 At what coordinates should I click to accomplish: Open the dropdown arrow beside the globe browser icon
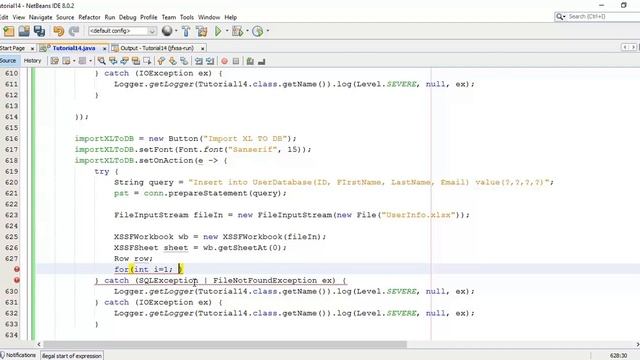point(176,31)
